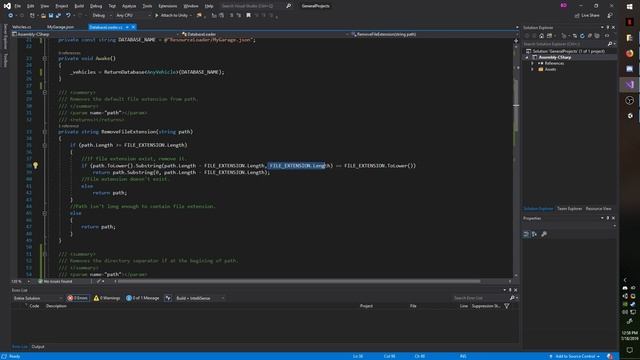Click the Visual Studio search magnifier icon

tap(289, 6)
